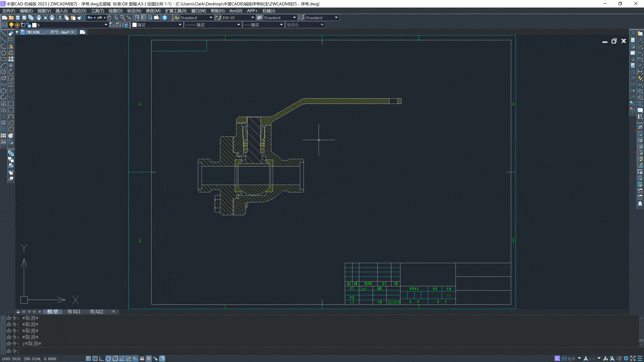Open the layer 0 dropdown list
Screen dimensions: 644x362
tap(106, 25)
